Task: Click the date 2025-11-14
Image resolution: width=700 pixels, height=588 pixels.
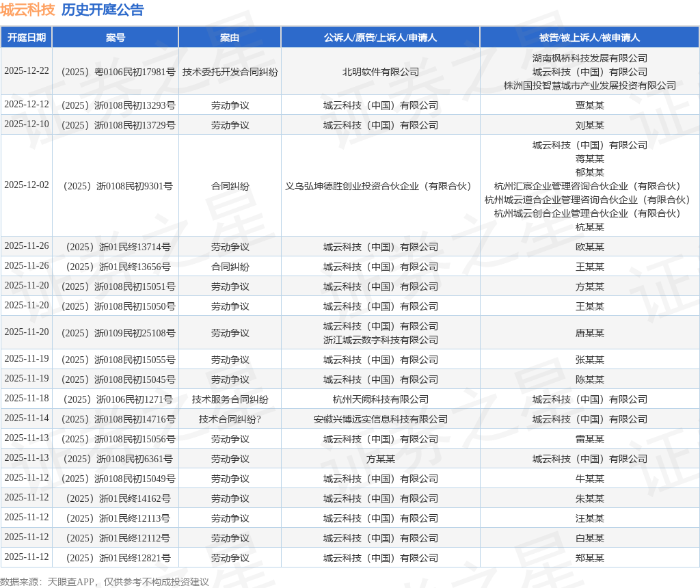Action: point(27,418)
